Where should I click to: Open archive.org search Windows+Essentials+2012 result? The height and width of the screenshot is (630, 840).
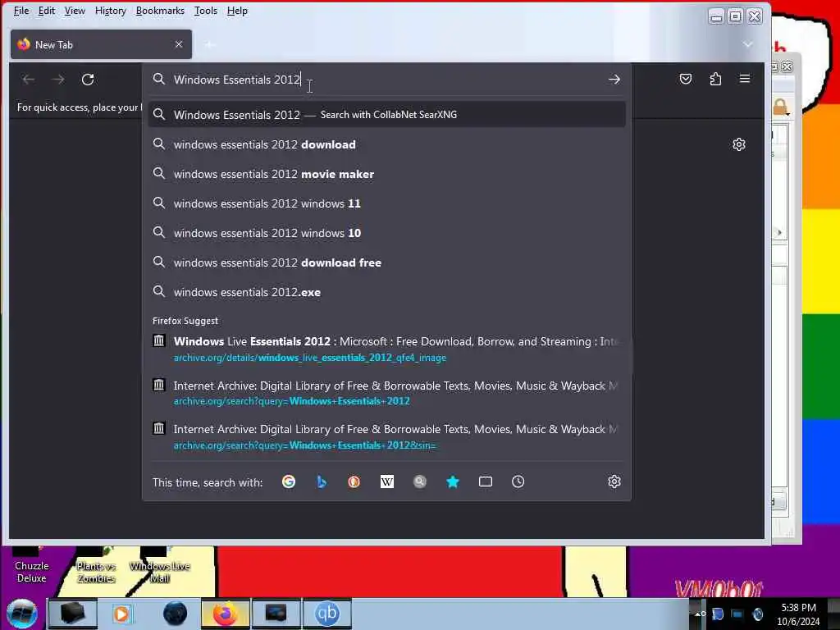pyautogui.click(x=387, y=393)
